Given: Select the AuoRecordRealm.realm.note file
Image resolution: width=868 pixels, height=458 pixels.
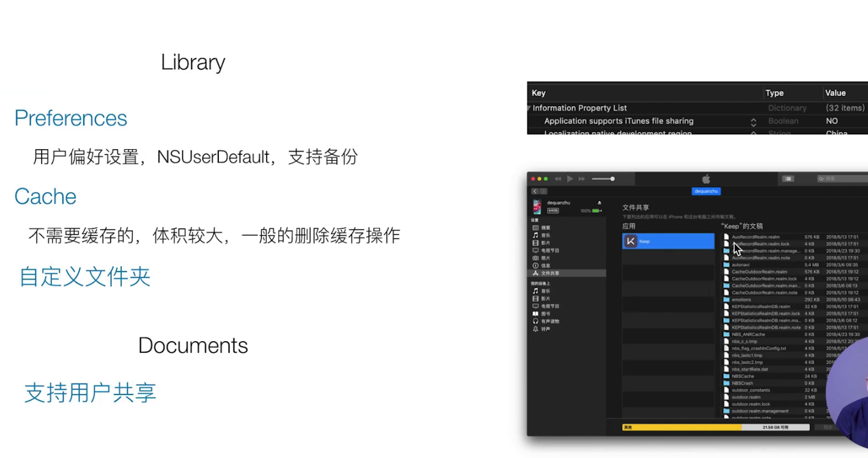Looking at the screenshot, I should (x=760, y=257).
